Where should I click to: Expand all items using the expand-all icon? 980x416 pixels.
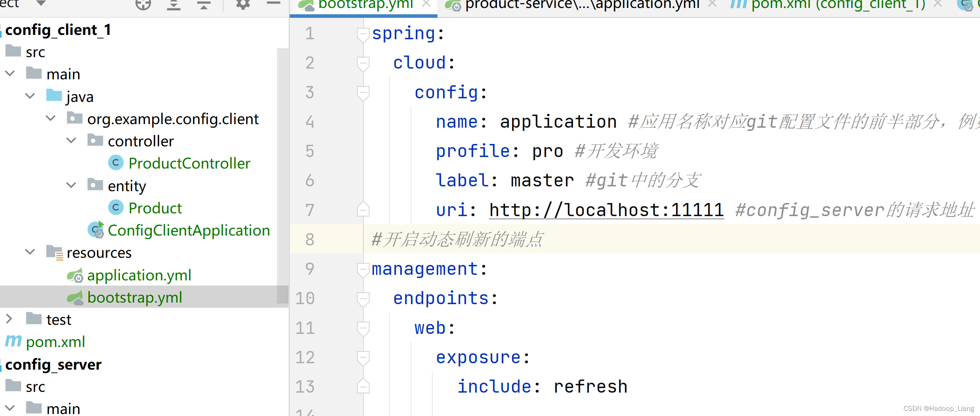pos(174,5)
